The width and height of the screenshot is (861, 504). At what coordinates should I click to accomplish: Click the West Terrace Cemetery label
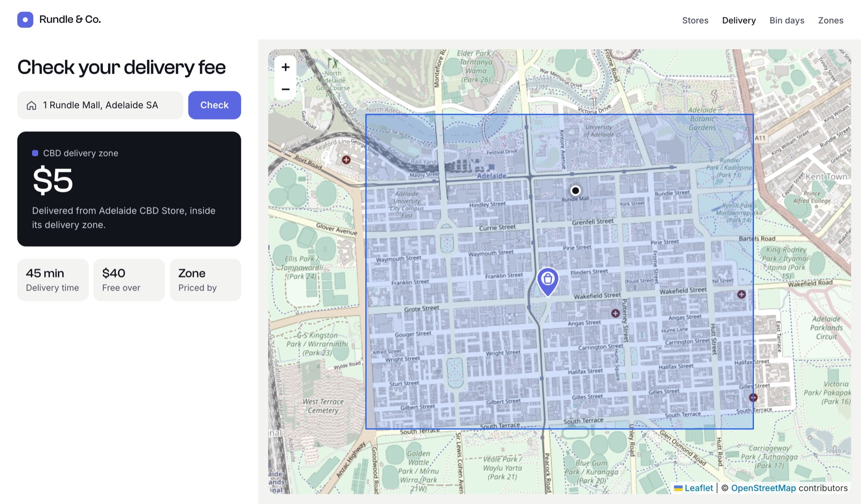[x=323, y=406]
